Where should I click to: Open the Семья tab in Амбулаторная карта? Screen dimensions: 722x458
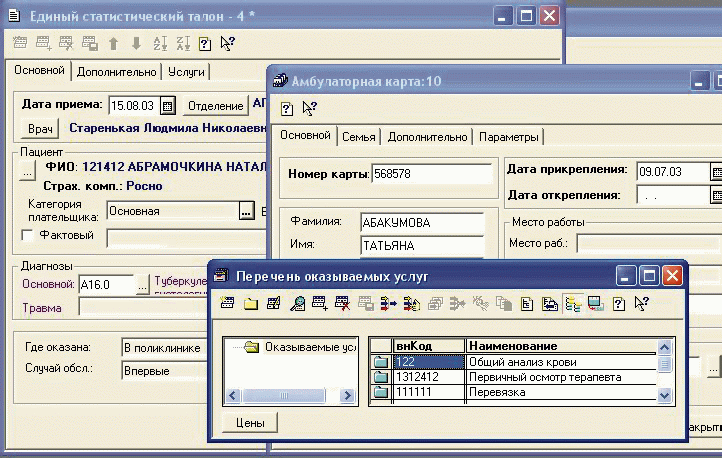pos(359,137)
